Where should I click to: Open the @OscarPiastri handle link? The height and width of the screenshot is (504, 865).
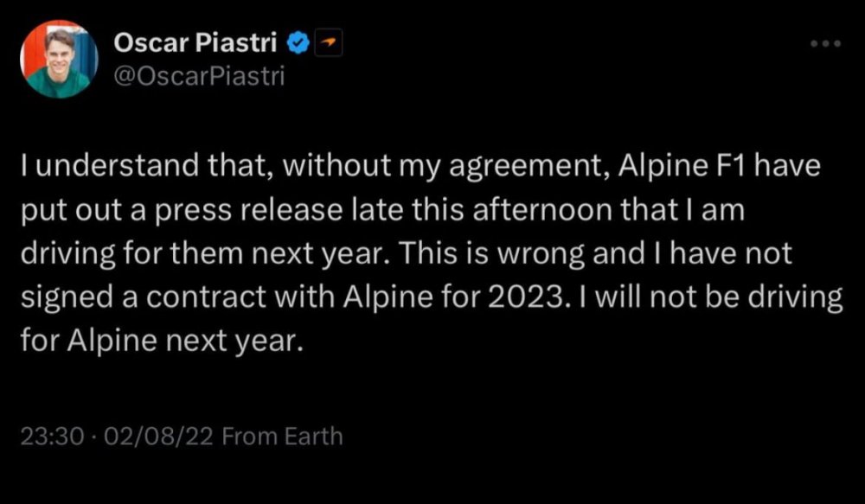[198, 76]
